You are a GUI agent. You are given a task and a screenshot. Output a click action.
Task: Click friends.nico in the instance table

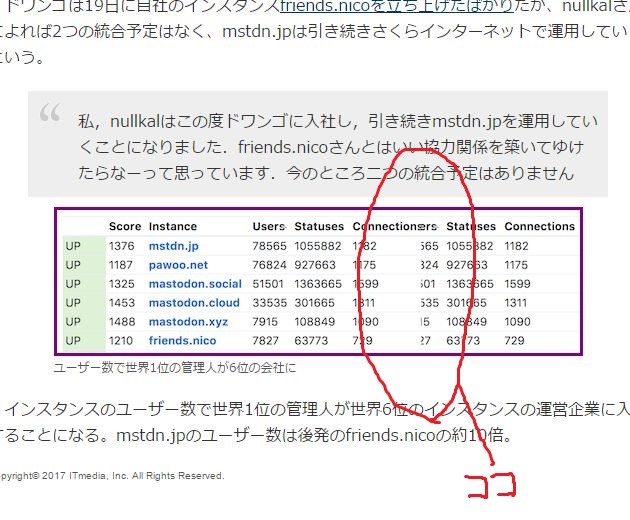click(x=183, y=341)
